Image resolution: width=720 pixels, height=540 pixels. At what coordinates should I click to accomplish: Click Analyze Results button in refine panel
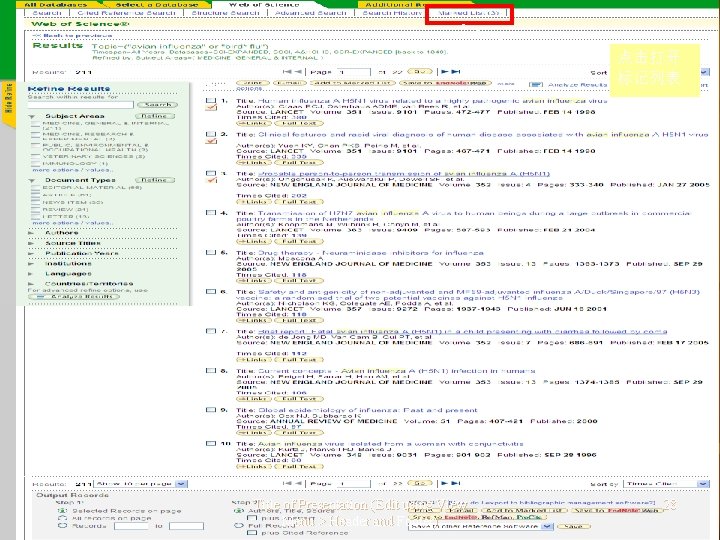pos(73,297)
